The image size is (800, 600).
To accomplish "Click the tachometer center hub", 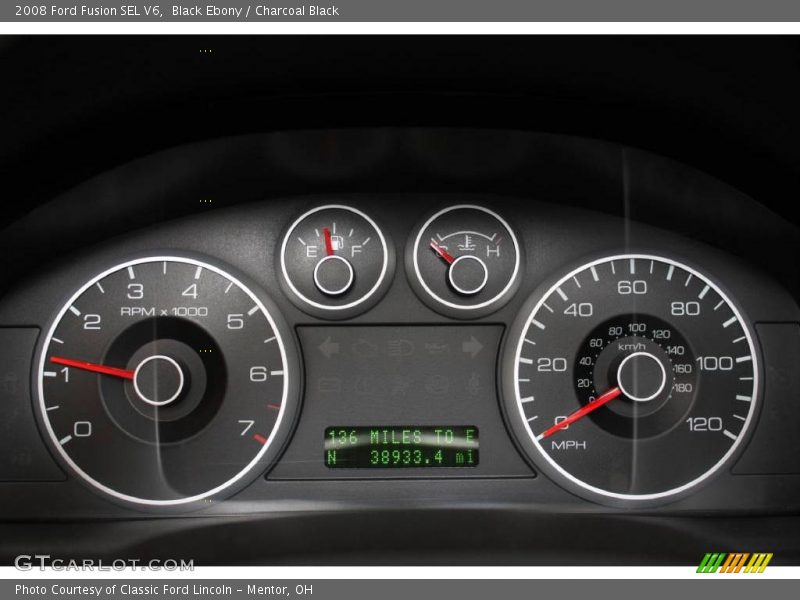I will pos(159,380).
